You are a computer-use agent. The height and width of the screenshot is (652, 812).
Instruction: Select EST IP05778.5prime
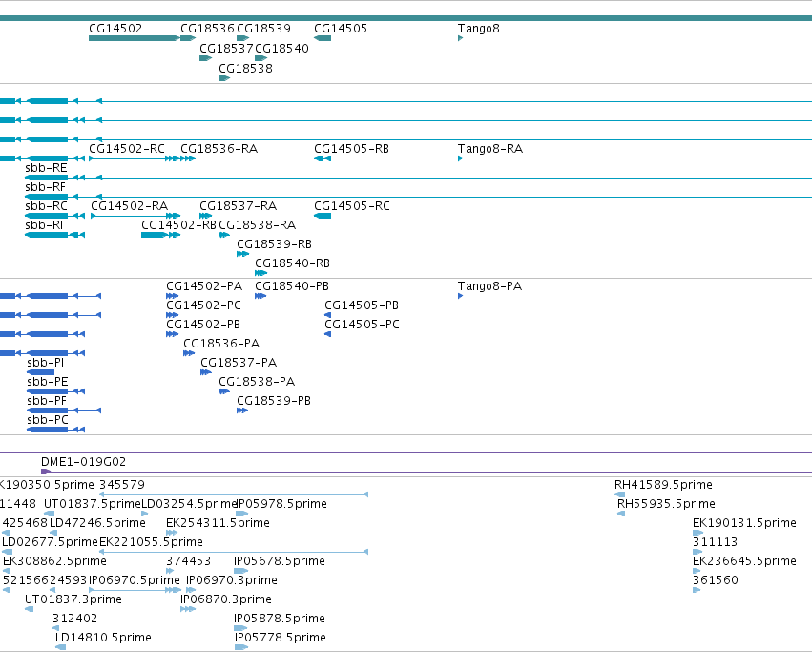[241, 647]
